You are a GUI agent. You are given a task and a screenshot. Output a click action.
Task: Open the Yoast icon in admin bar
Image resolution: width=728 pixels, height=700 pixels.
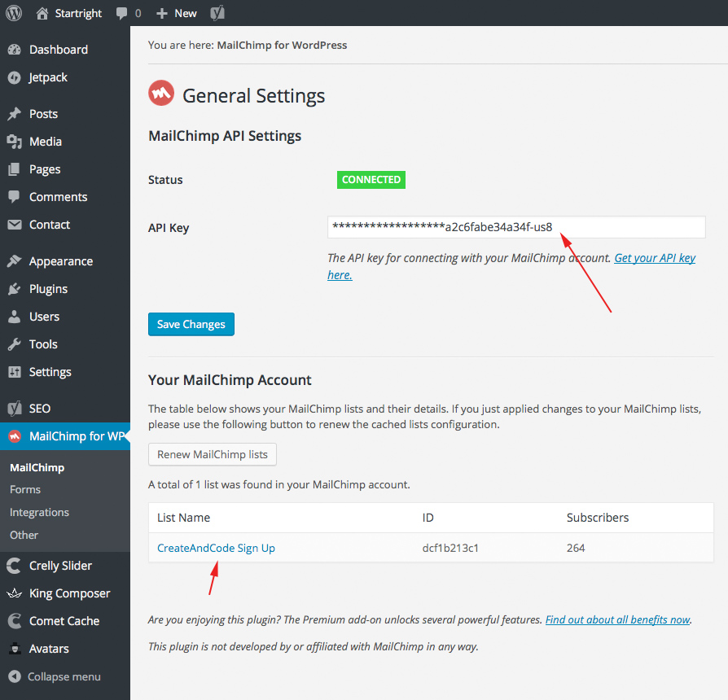217,13
